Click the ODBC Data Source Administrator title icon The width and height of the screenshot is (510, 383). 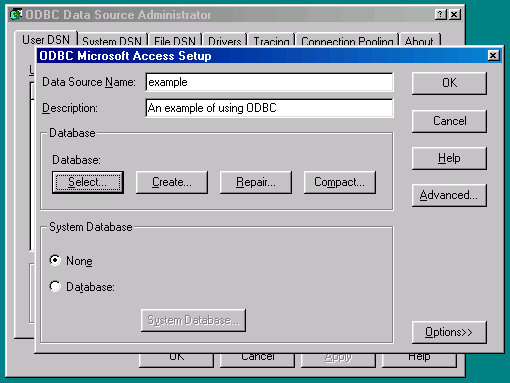[x=16, y=14]
